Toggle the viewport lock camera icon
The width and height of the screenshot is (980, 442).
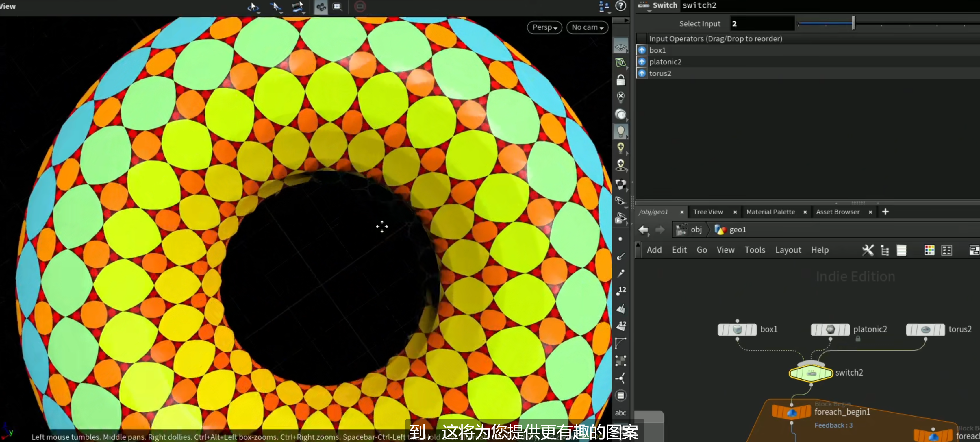[x=620, y=80]
